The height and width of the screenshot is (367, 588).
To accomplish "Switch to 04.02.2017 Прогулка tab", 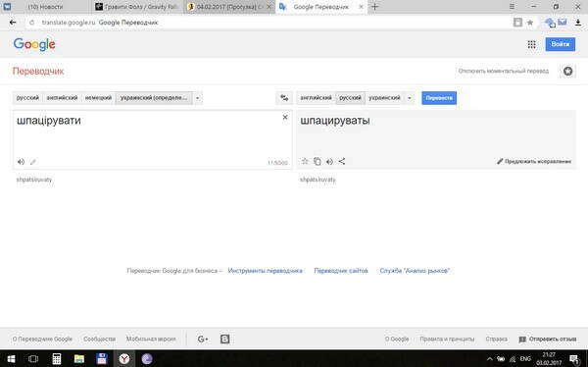I will [229, 7].
